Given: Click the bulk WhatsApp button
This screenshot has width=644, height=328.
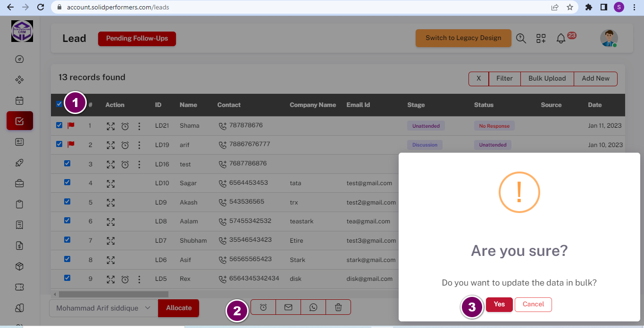Looking at the screenshot, I should click(313, 307).
